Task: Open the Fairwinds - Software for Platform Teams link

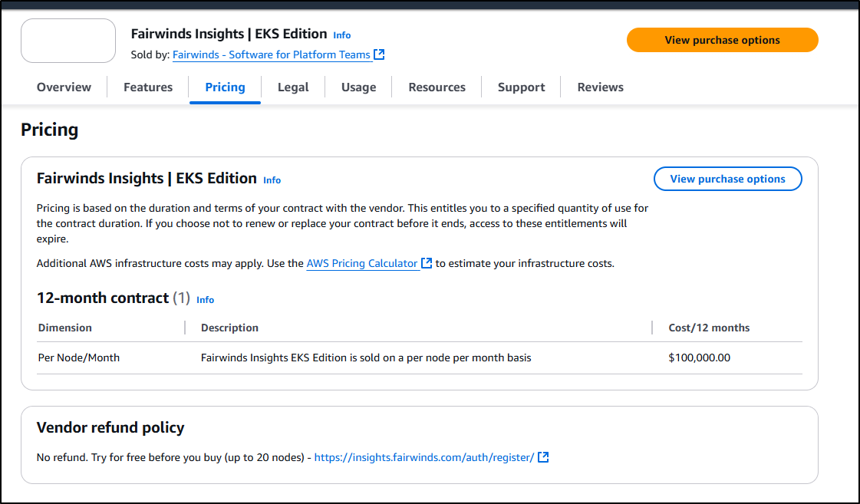Action: coord(272,54)
